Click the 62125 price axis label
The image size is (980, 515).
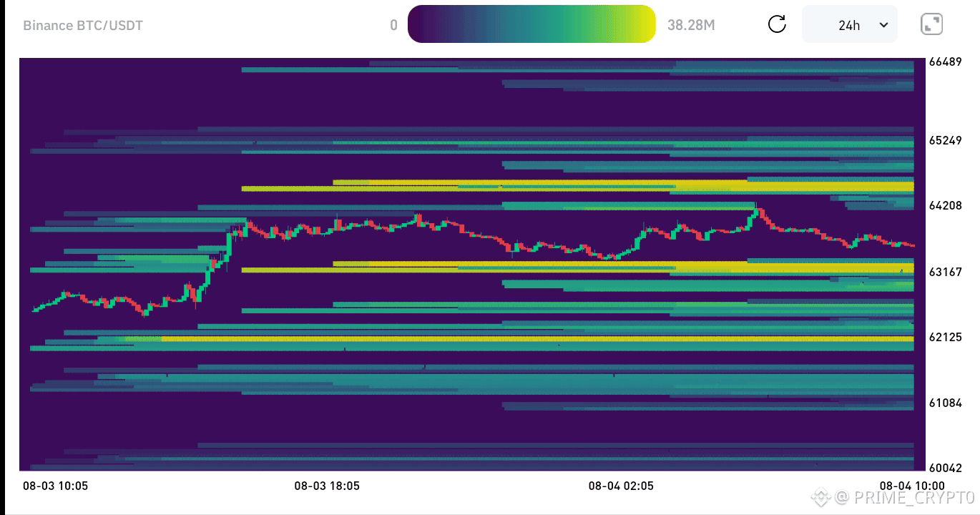point(945,337)
